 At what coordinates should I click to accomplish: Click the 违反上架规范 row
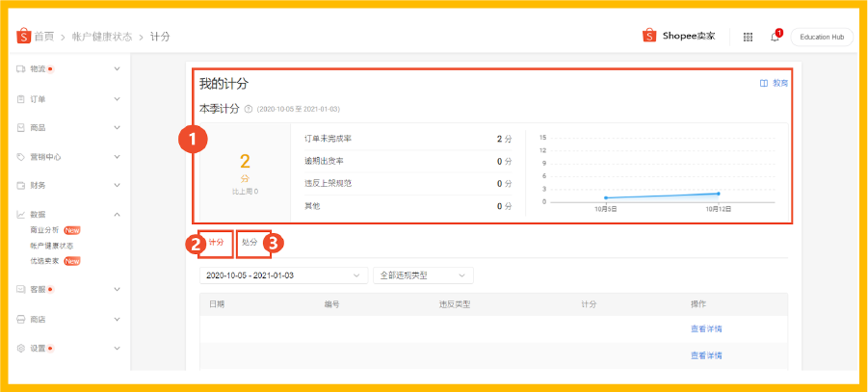pyautogui.click(x=408, y=183)
